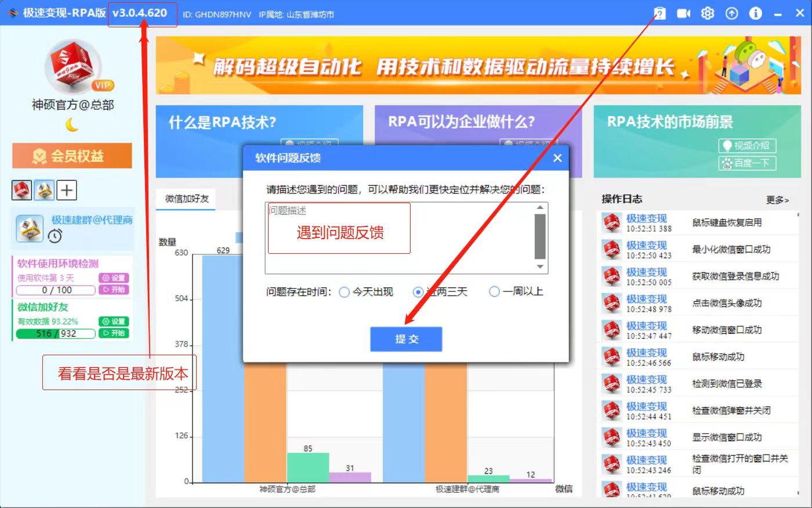Switch to the small red cube account thumbnail
The image size is (812, 508).
click(21, 190)
